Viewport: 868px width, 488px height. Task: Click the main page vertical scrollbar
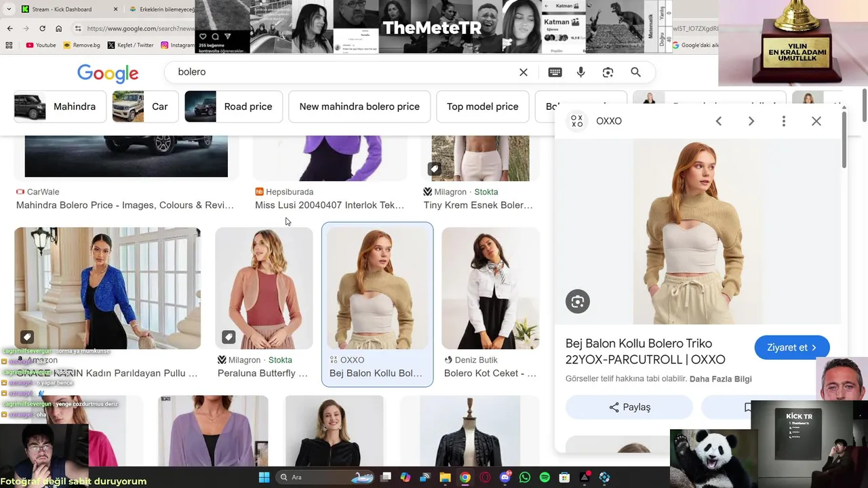tap(864, 105)
